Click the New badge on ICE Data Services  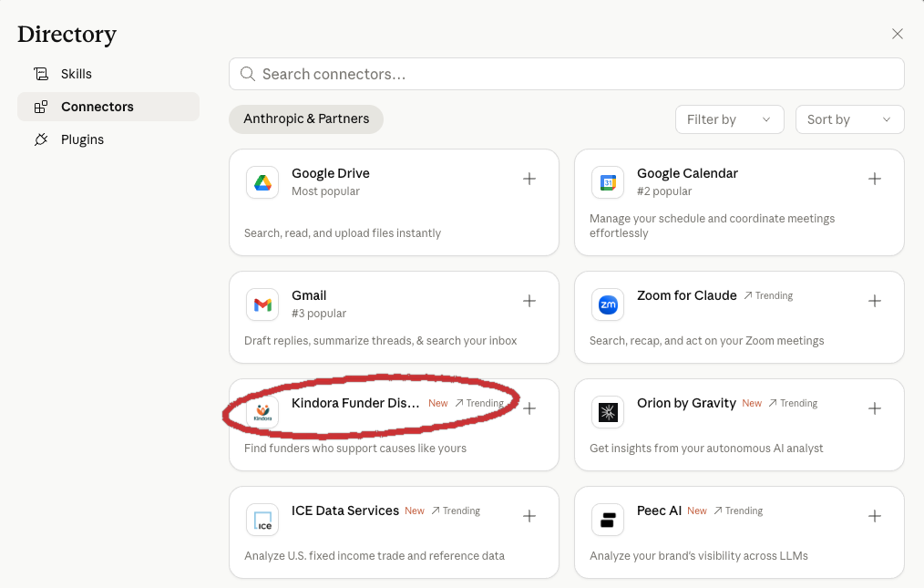click(x=415, y=511)
